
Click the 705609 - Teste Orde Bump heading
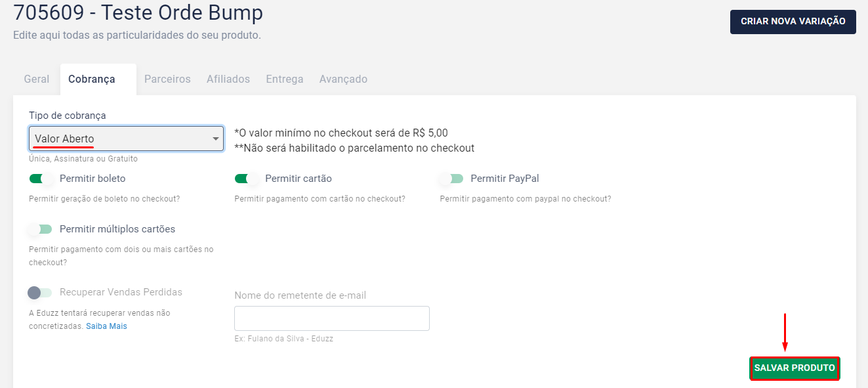[138, 12]
